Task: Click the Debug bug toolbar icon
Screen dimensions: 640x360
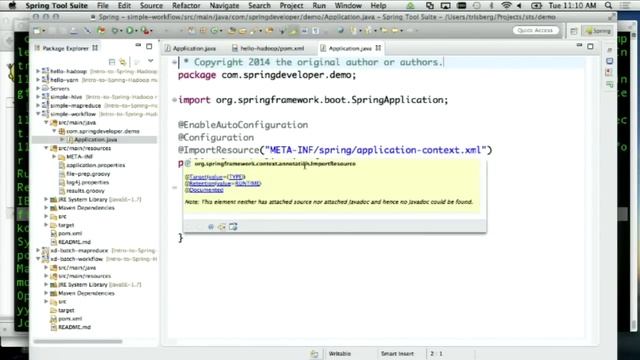Action: point(115,31)
